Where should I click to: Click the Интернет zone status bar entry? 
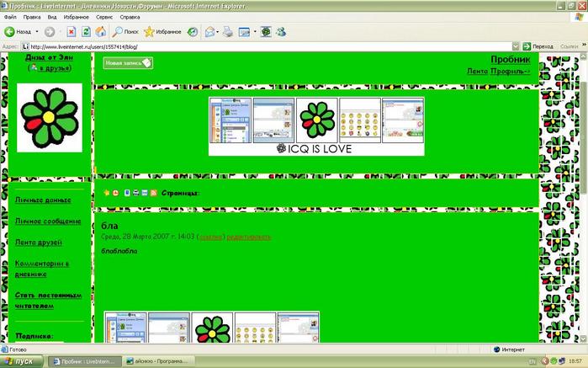pyautogui.click(x=509, y=349)
